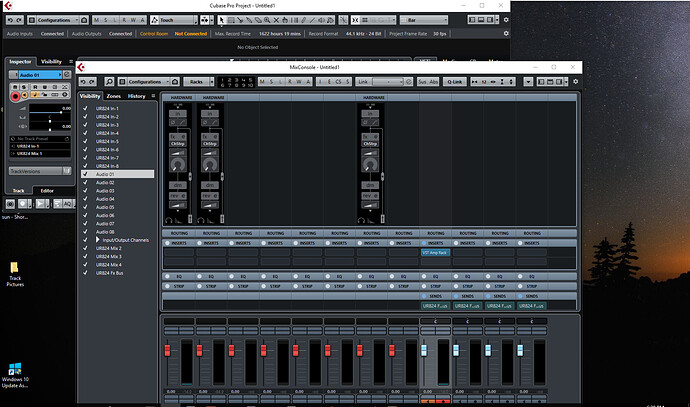
Task: Click Edit Channel Settings icon beside Audio 01
Action: point(67,75)
